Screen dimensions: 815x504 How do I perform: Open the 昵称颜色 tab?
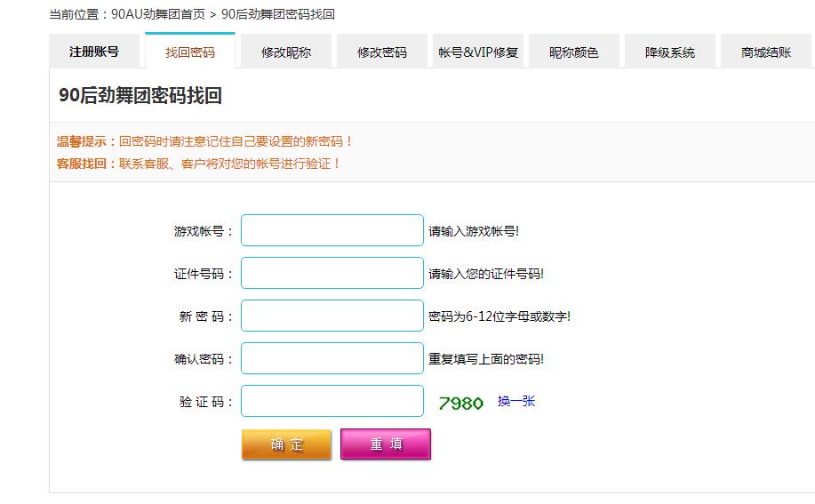point(574,52)
